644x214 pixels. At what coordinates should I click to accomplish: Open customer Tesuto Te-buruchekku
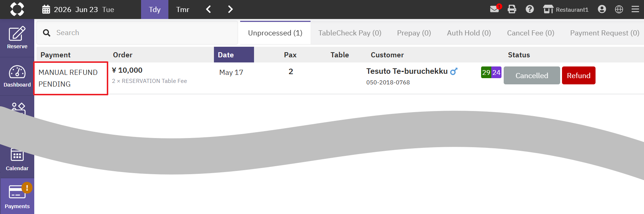(407, 71)
